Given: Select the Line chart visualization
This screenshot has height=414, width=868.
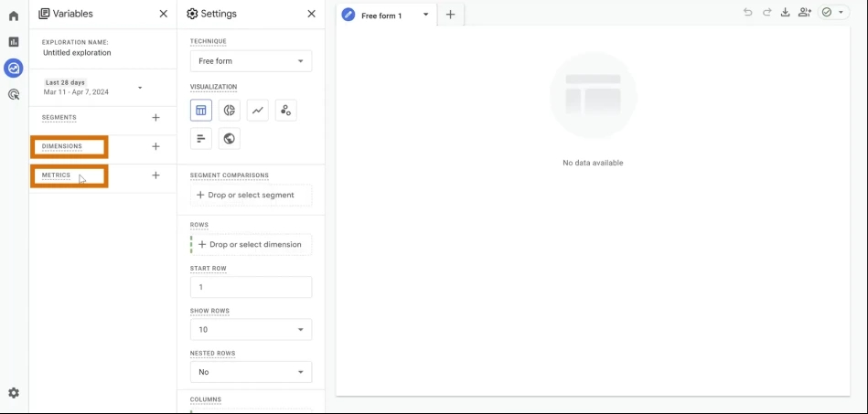Looking at the screenshot, I should (x=257, y=111).
